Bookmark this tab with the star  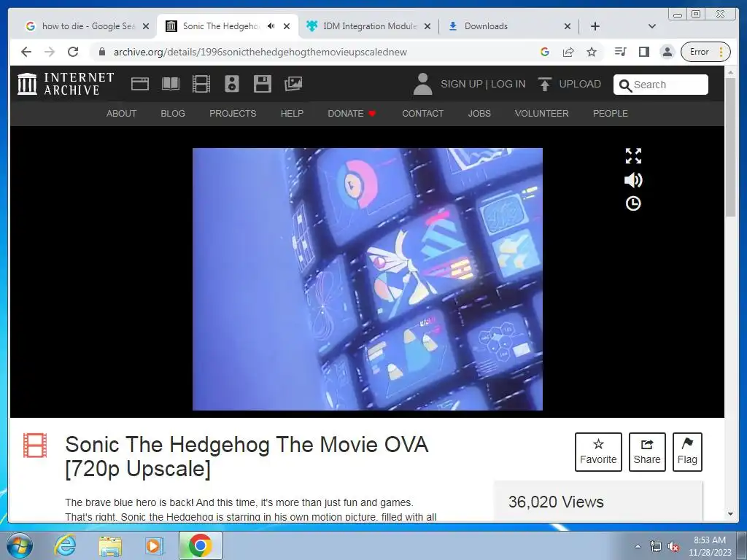(x=591, y=52)
